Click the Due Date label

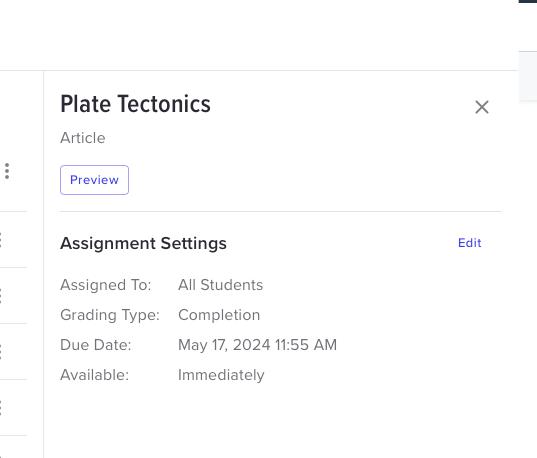point(96,345)
